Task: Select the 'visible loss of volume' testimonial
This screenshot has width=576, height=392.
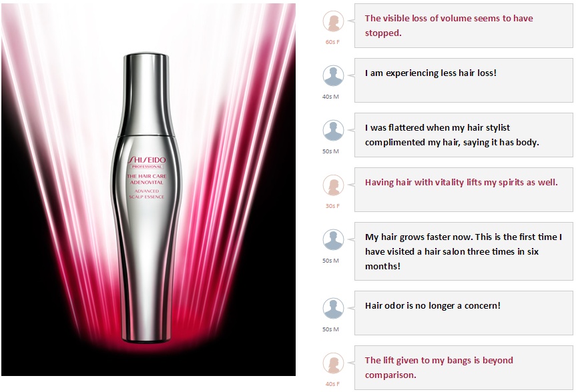Action: point(464,26)
